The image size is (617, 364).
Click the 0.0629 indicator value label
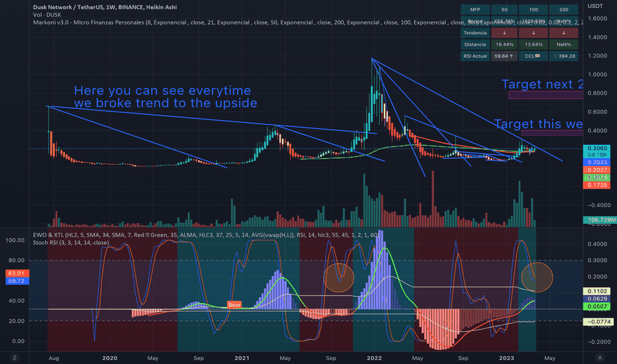(596, 298)
